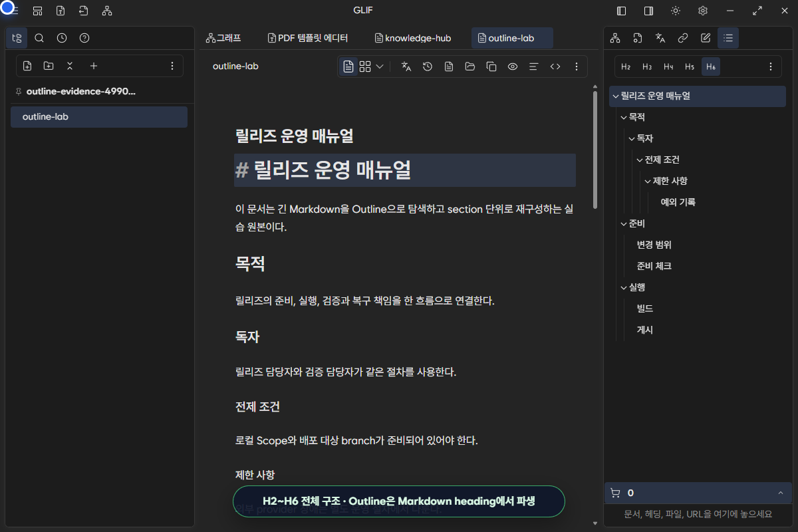Open version history in editor toolbar
The height and width of the screenshot is (532, 798).
point(428,66)
